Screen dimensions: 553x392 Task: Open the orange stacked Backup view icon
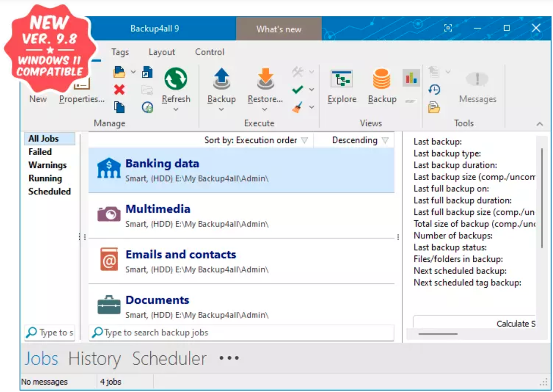[x=382, y=79]
